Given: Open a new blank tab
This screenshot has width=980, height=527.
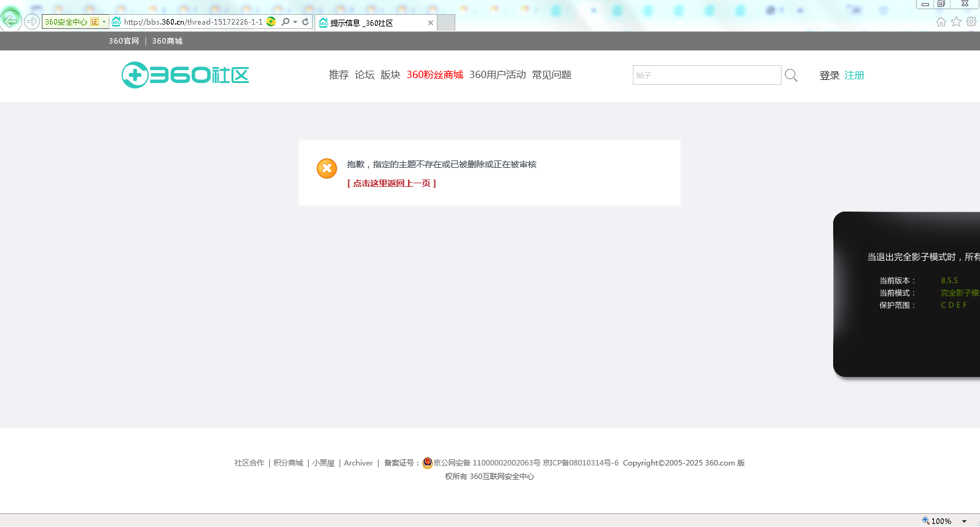Looking at the screenshot, I should (446, 23).
